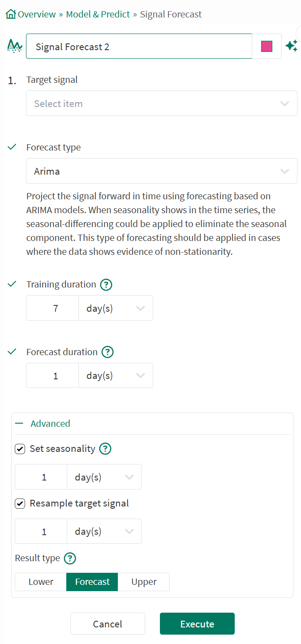Open the pink color swatch picker
The image size is (301, 644).
tap(267, 46)
